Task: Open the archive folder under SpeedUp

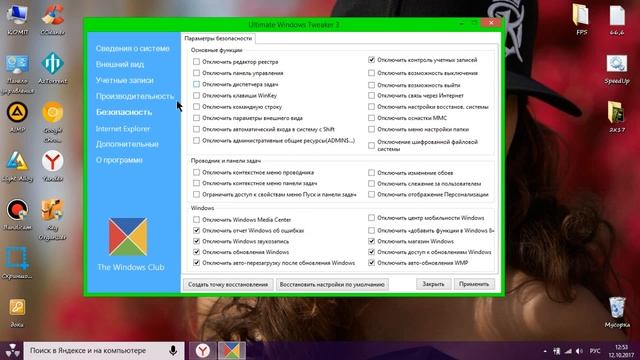Action: click(x=616, y=116)
